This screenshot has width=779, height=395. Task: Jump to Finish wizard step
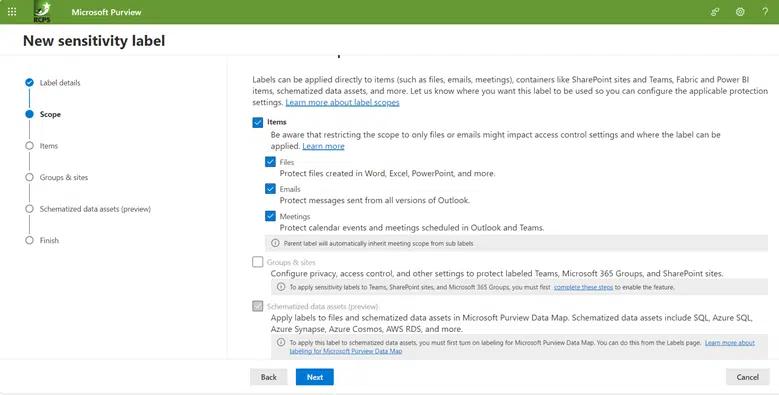tap(49, 240)
